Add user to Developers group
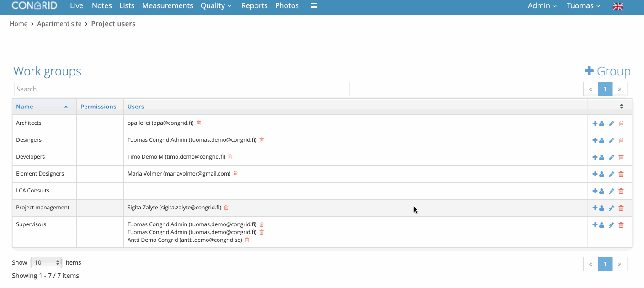This screenshot has width=644, height=288. click(598, 157)
